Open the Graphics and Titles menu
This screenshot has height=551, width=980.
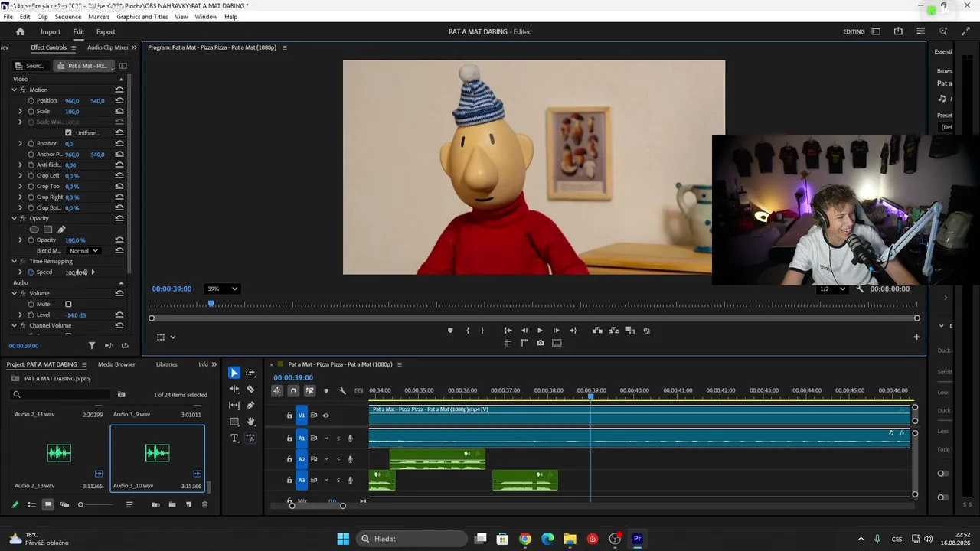(142, 17)
